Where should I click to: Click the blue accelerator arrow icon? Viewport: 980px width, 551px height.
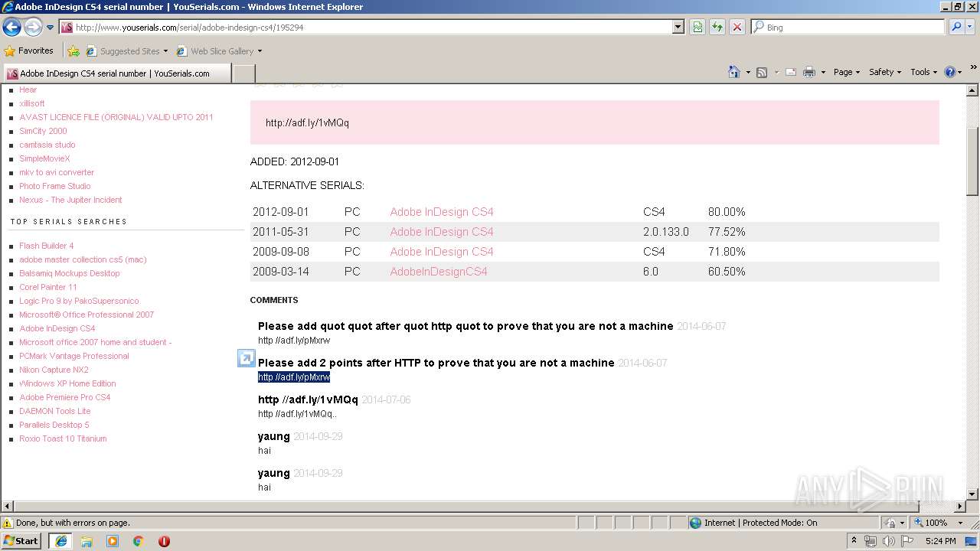coord(246,357)
